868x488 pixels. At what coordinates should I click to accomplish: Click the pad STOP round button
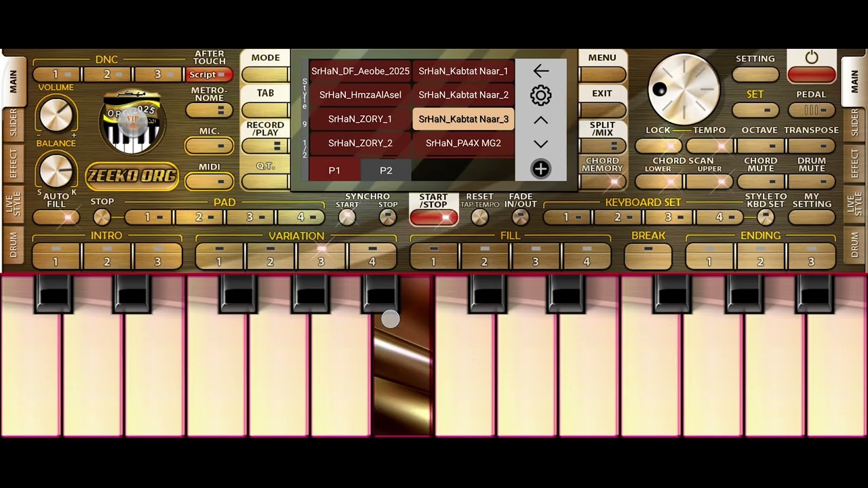tap(102, 217)
